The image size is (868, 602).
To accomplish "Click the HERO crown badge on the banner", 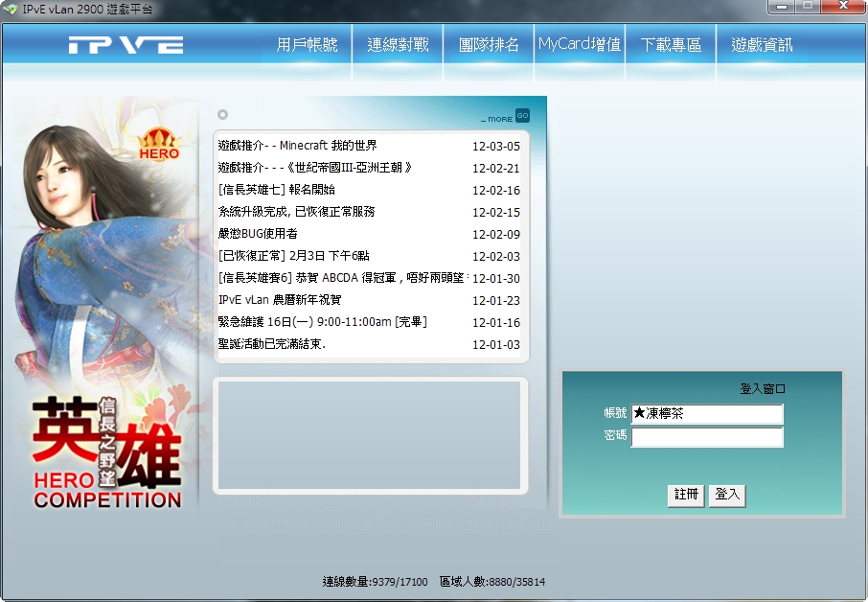I will pos(159,144).
